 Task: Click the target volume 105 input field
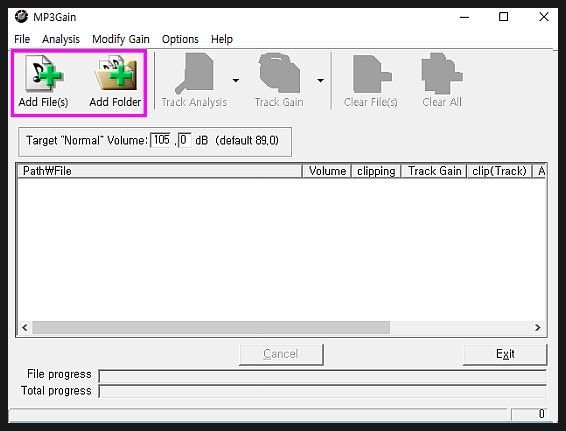pyautogui.click(x=161, y=140)
